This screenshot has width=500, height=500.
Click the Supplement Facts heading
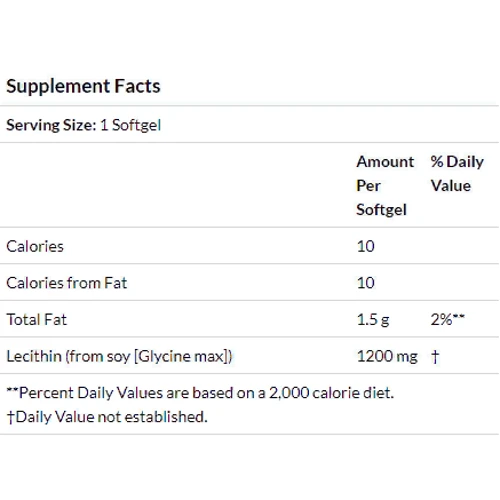click(x=83, y=87)
